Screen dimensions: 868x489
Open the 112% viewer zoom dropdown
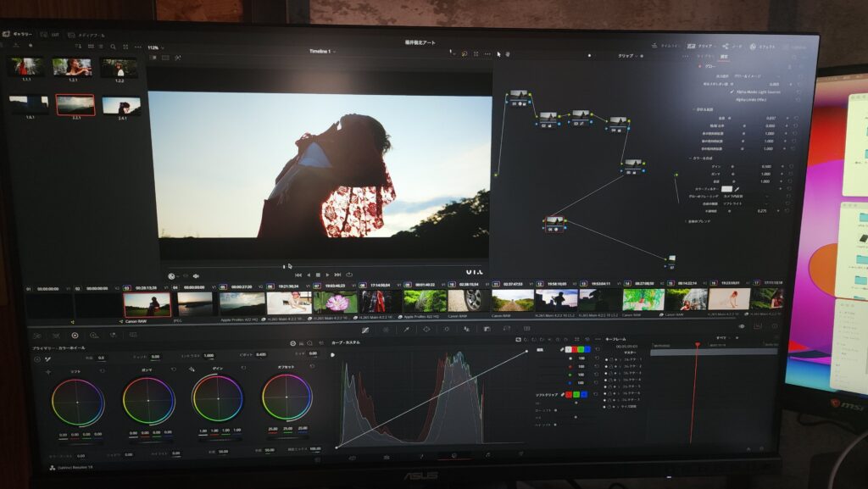(x=156, y=47)
